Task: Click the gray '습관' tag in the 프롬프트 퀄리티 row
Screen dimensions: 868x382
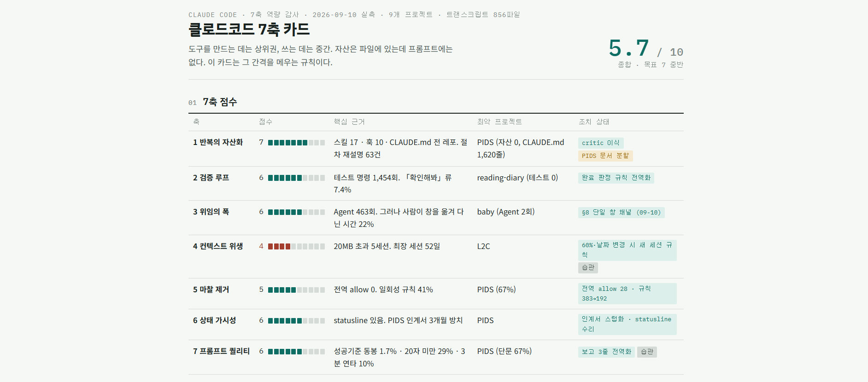Action: [647, 352]
